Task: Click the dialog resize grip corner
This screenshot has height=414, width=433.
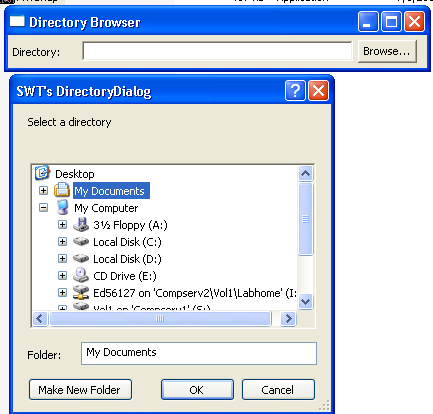Action: coord(324,405)
